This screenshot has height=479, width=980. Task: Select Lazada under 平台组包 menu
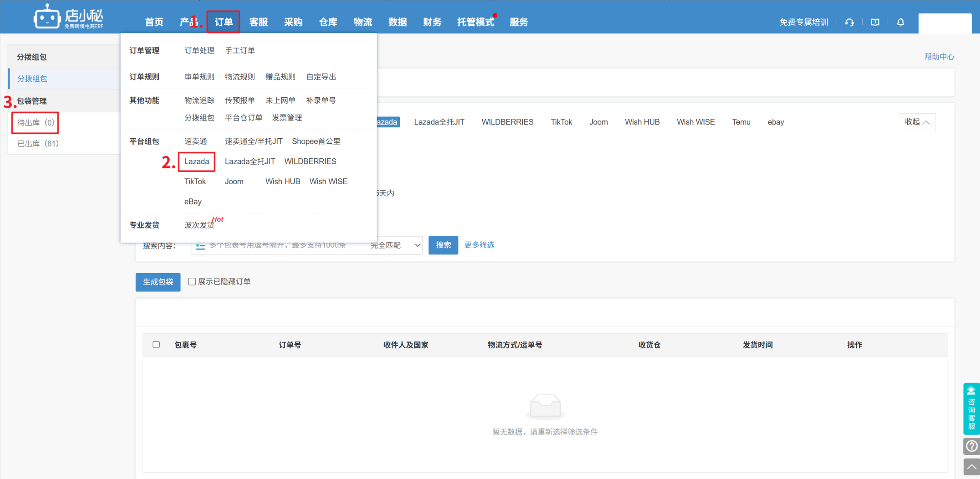(x=196, y=162)
